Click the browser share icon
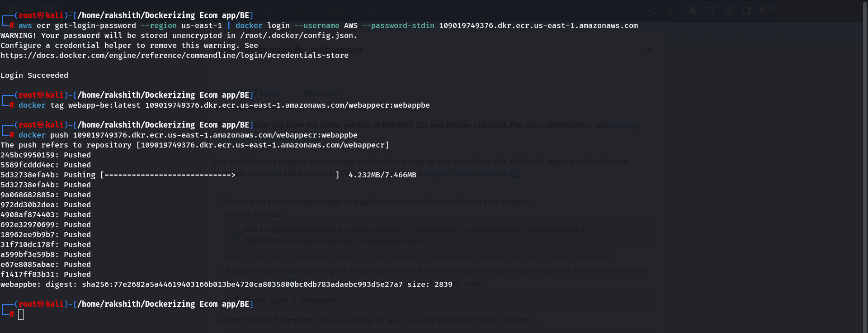Image resolution: width=868 pixels, height=333 pixels. (x=652, y=11)
